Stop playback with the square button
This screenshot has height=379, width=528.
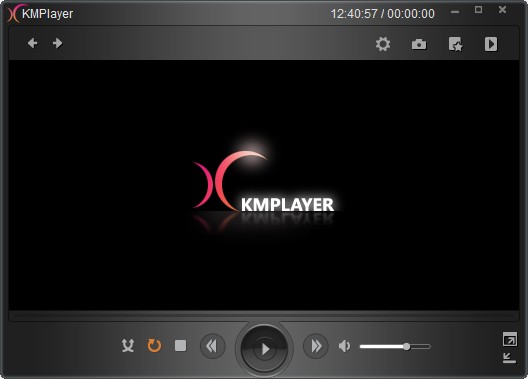coord(180,345)
